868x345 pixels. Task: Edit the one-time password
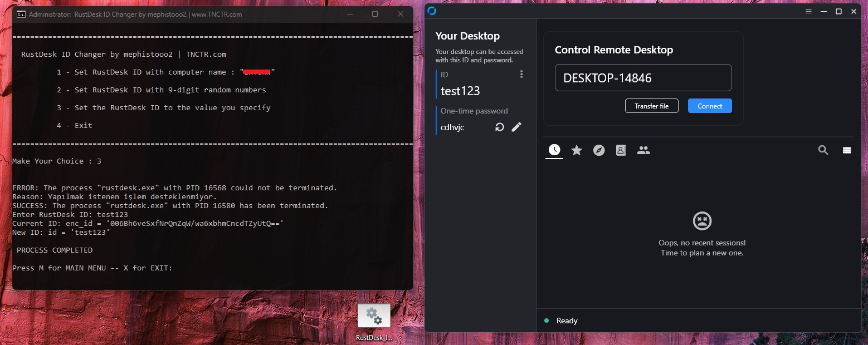[516, 127]
